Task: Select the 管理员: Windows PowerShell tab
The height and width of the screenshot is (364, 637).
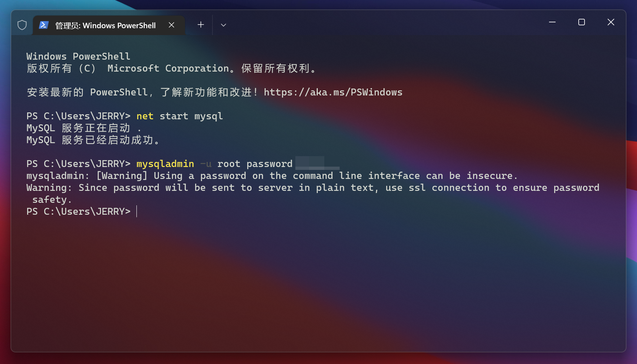Action: pos(105,25)
